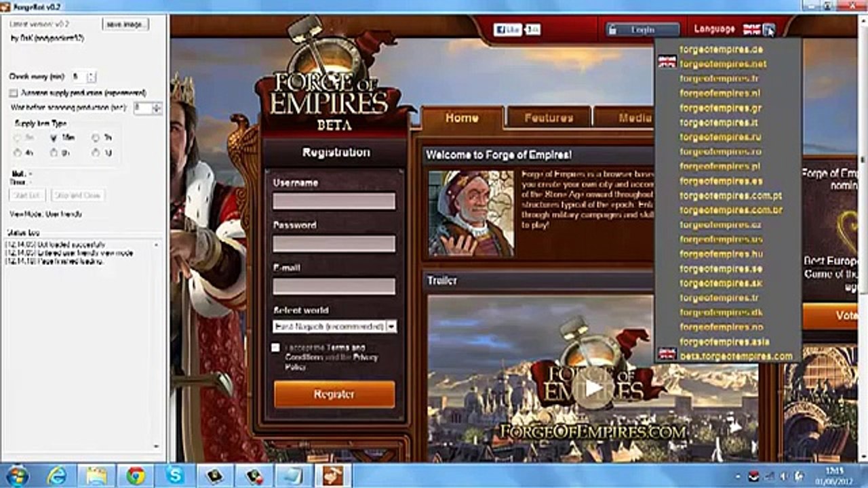The width and height of the screenshot is (868, 488).
Task: Open the Home tab
Action: coord(462,118)
